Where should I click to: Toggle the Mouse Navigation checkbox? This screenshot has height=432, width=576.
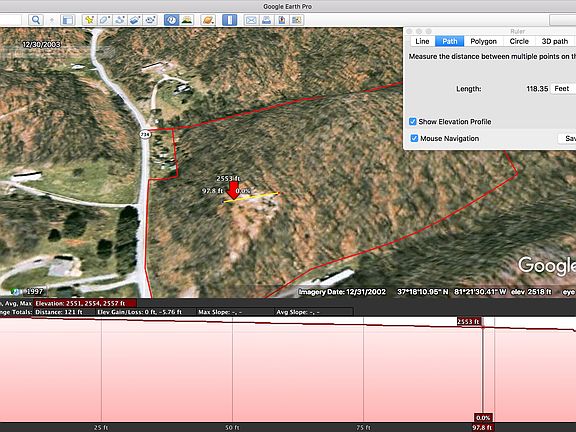pos(414,138)
